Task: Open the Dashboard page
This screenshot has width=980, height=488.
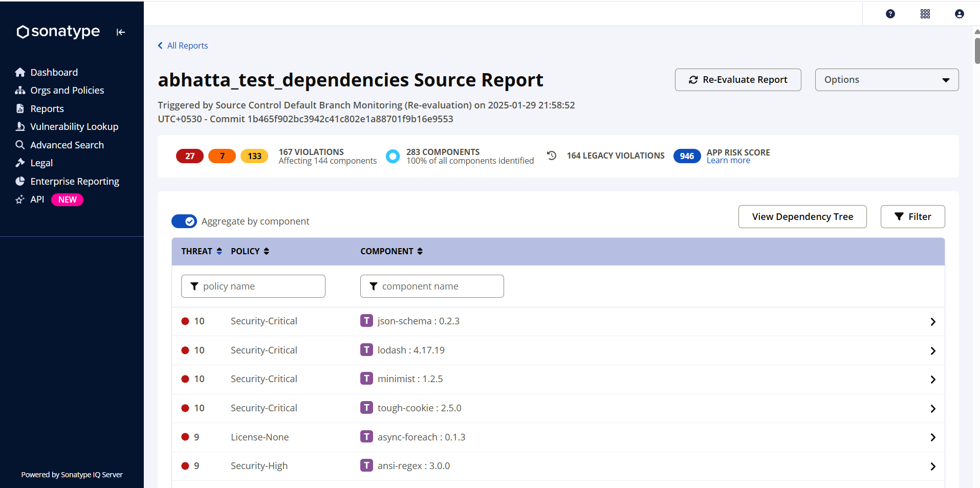Action: tap(54, 72)
